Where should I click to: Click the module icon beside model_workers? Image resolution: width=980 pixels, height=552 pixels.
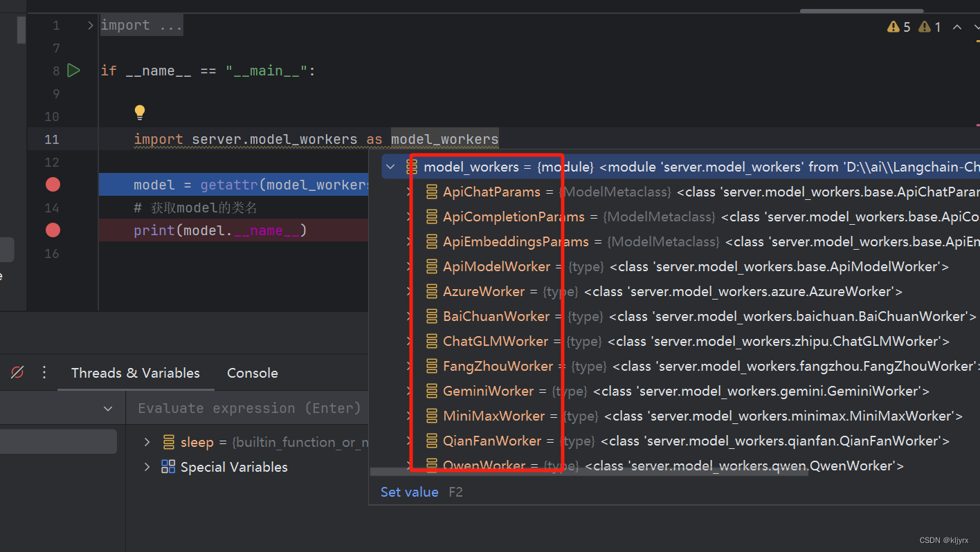(x=412, y=167)
